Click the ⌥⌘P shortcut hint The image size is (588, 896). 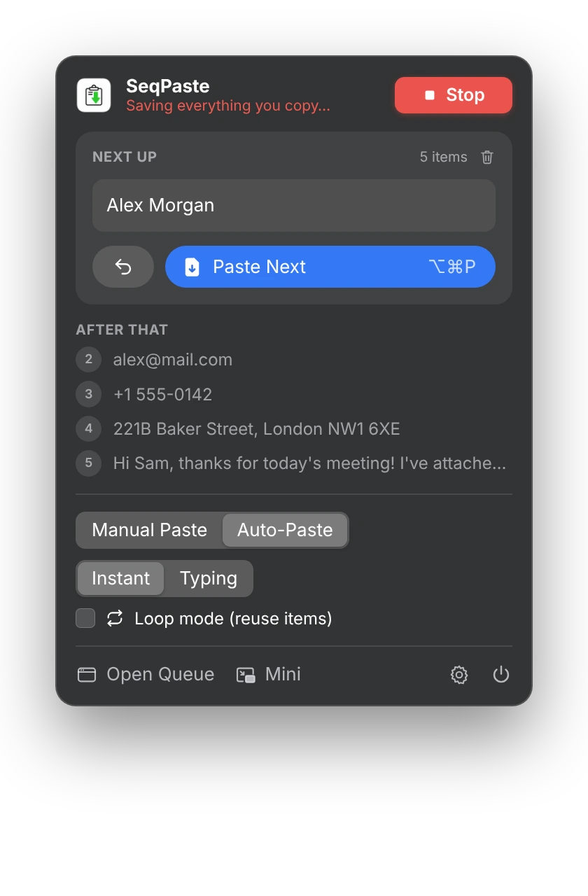(452, 267)
